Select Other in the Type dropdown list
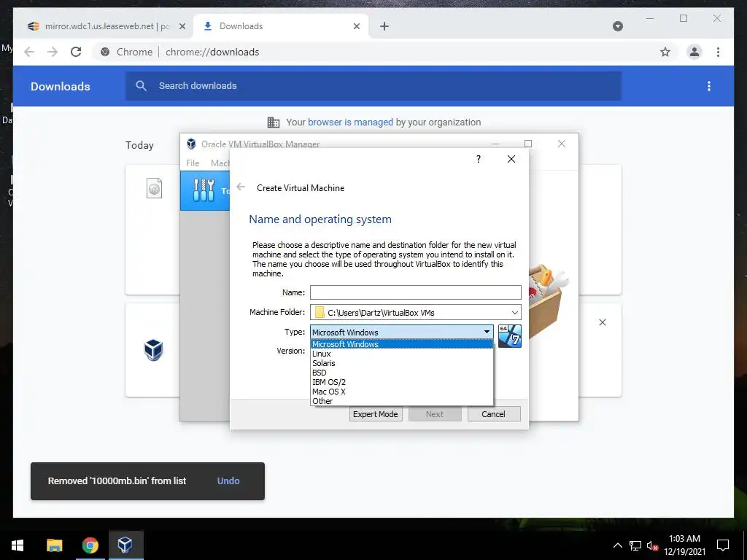747x560 pixels. 402,401
